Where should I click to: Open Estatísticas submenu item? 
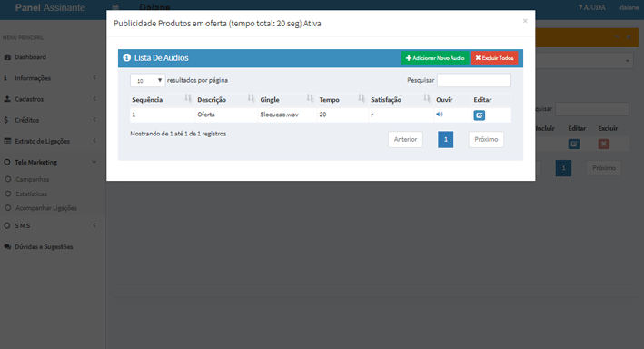tap(31, 194)
